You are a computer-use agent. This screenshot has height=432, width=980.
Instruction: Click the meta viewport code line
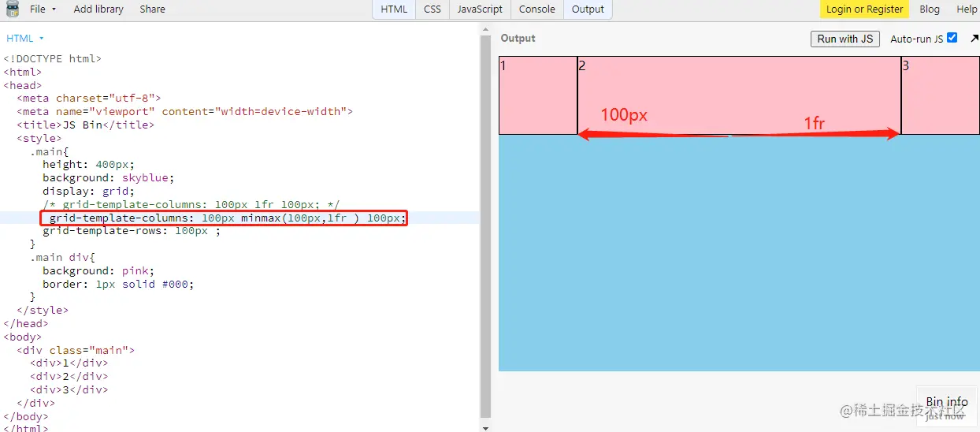click(x=184, y=111)
